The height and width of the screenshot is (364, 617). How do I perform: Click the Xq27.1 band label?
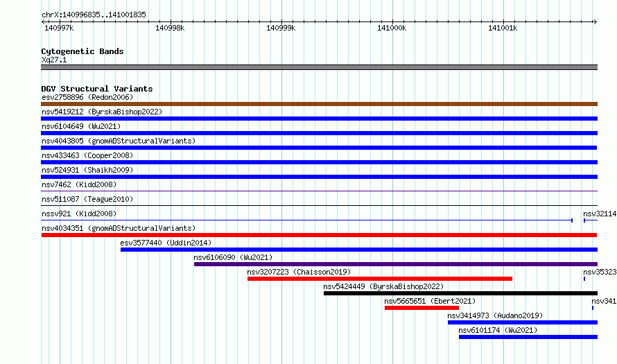tap(54, 60)
